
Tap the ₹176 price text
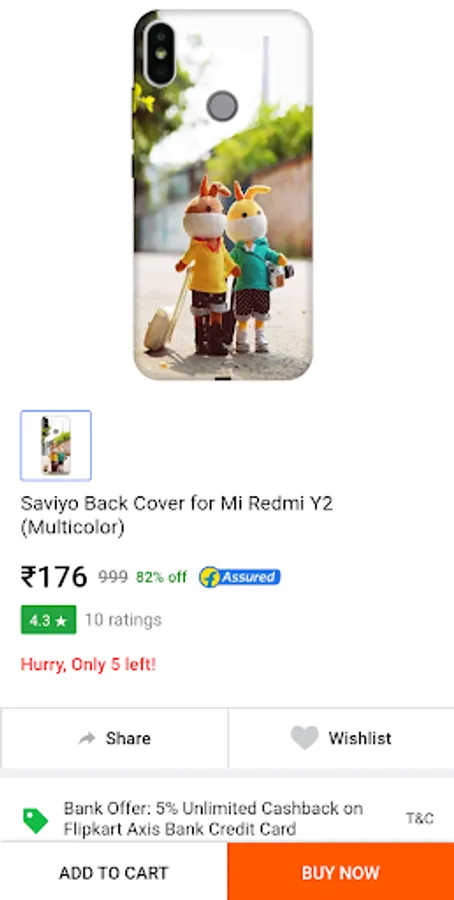pos(54,577)
